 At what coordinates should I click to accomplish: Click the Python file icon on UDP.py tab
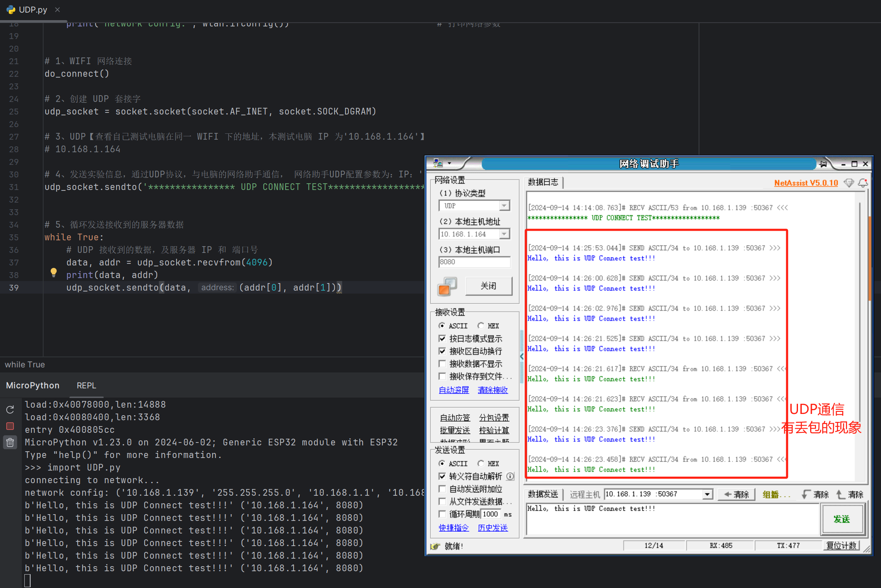pyautogui.click(x=11, y=9)
